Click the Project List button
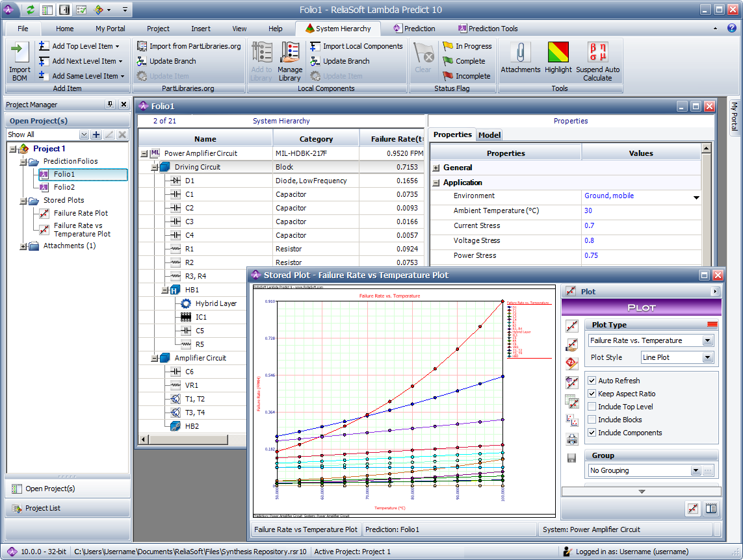 coord(43,508)
